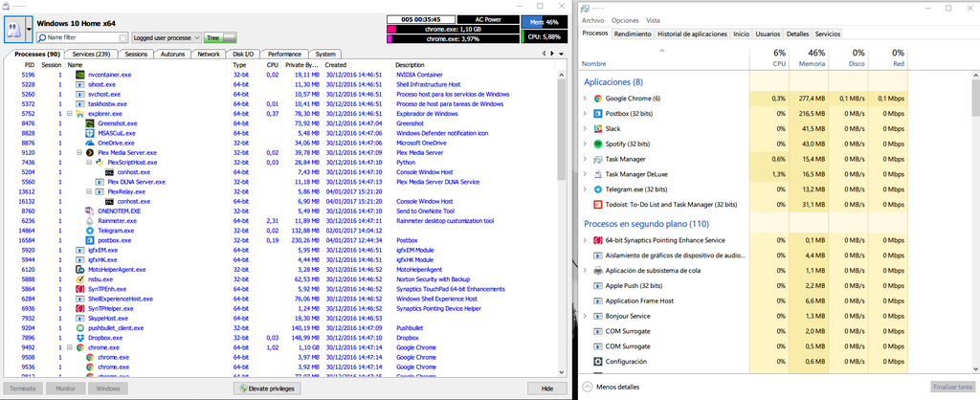980x400 pixels.
Task: Click the Windows Defender icon beside MSASCuiL.exe
Action: [x=90, y=133]
